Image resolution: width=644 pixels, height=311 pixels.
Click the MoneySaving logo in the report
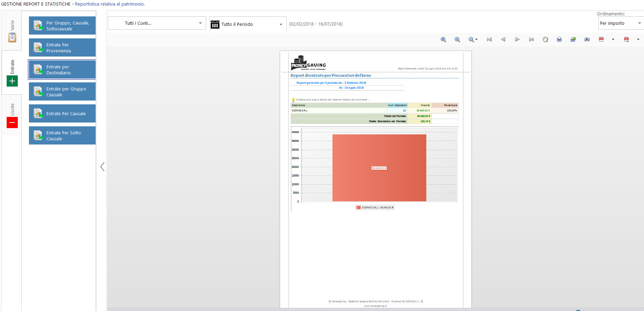[x=308, y=63]
